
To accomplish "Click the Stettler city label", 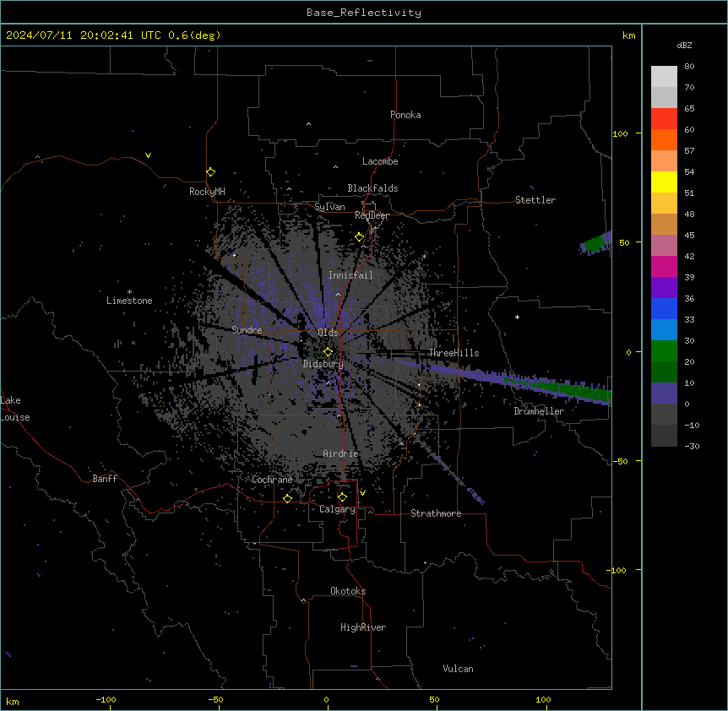I will click(535, 200).
